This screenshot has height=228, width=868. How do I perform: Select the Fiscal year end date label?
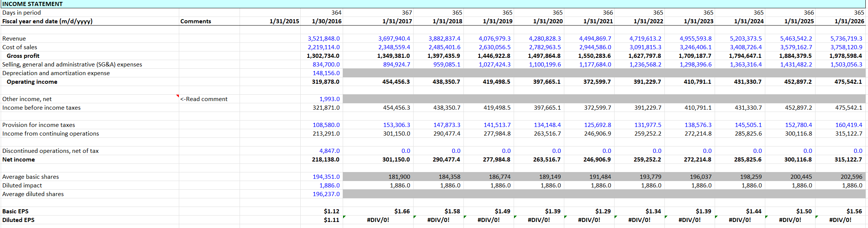coord(47,21)
